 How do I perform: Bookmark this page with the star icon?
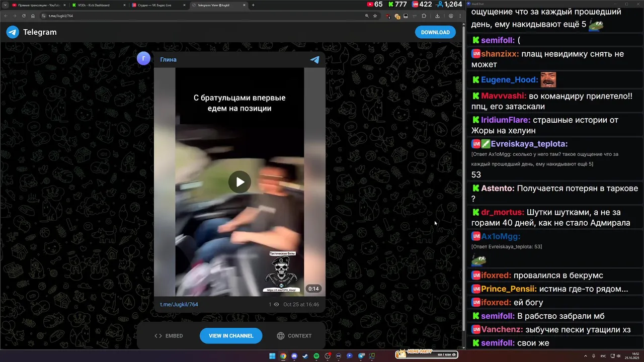tap(375, 16)
